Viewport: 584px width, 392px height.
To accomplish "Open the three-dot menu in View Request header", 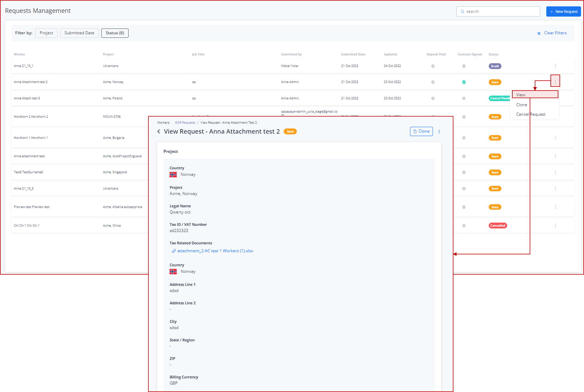I will (439, 131).
